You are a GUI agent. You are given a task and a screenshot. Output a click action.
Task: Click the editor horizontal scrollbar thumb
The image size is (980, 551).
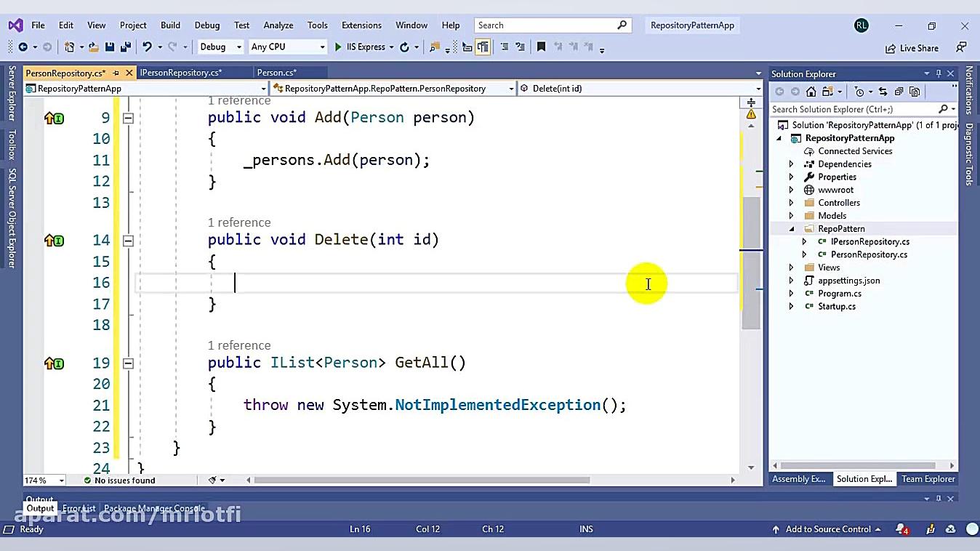pos(422,480)
